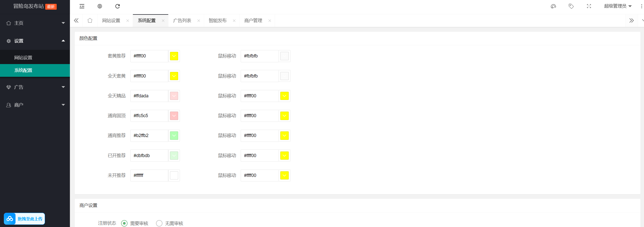Edit the 未开推荐 #ffffff field

click(149, 175)
